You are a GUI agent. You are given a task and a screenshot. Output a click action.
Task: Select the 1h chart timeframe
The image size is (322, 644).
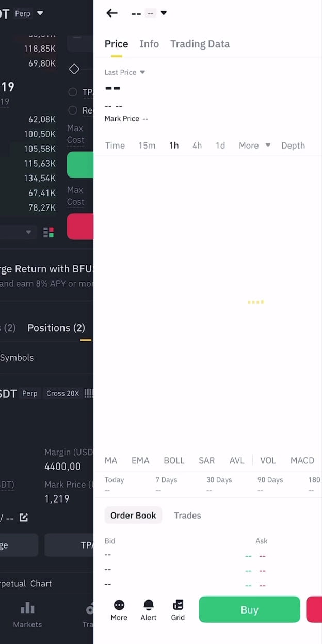pyautogui.click(x=174, y=146)
